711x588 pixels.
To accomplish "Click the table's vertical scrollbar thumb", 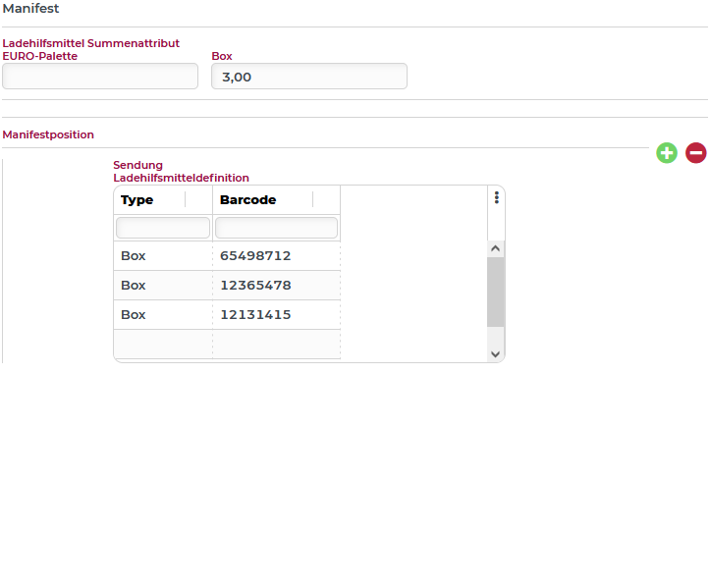I will click(x=495, y=292).
